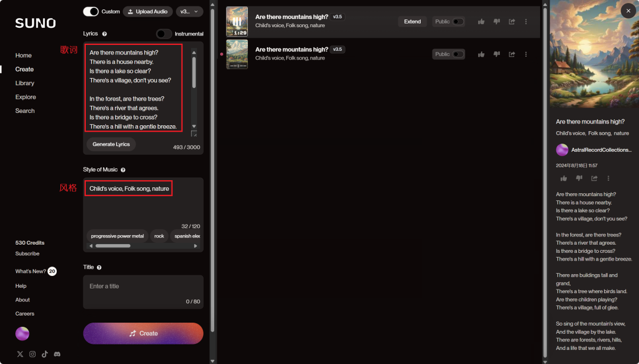Open AstralRecordCollections creator avatar

(562, 150)
